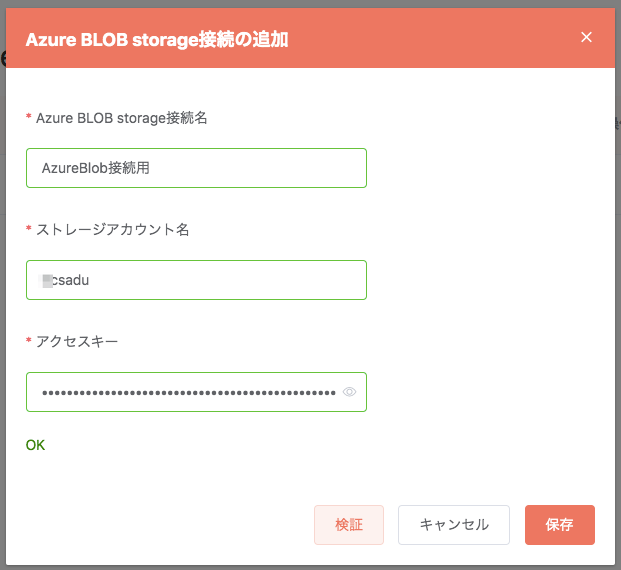
Task: Focus the Azure BLOB storage接続名 field
Action: [x=196, y=168]
